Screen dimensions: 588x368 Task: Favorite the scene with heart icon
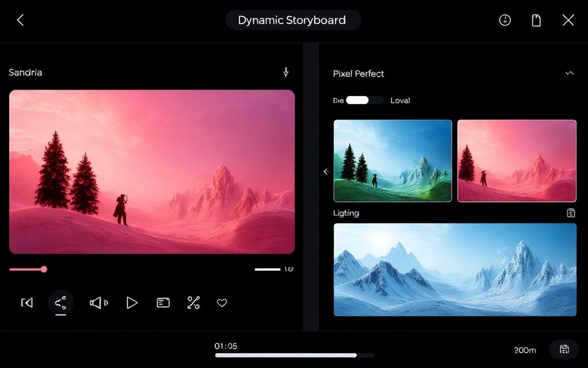[222, 302]
